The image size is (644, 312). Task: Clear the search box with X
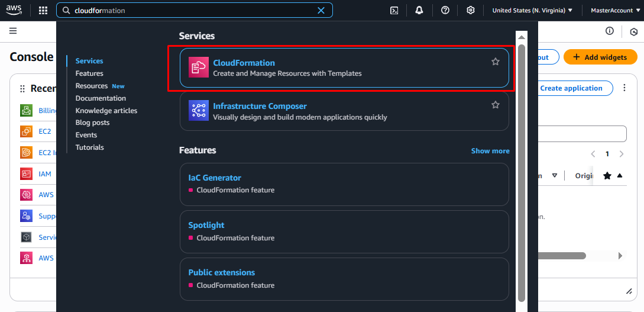pos(321,10)
